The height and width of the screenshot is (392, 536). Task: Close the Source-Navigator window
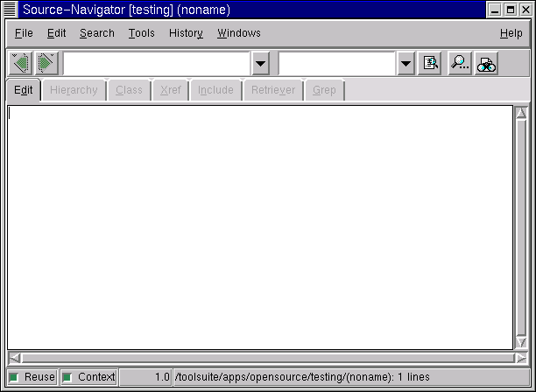coord(525,10)
